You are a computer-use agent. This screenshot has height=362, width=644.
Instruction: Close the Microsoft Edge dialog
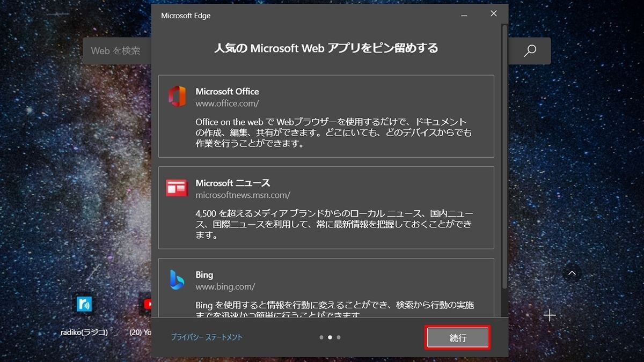pyautogui.click(x=494, y=14)
